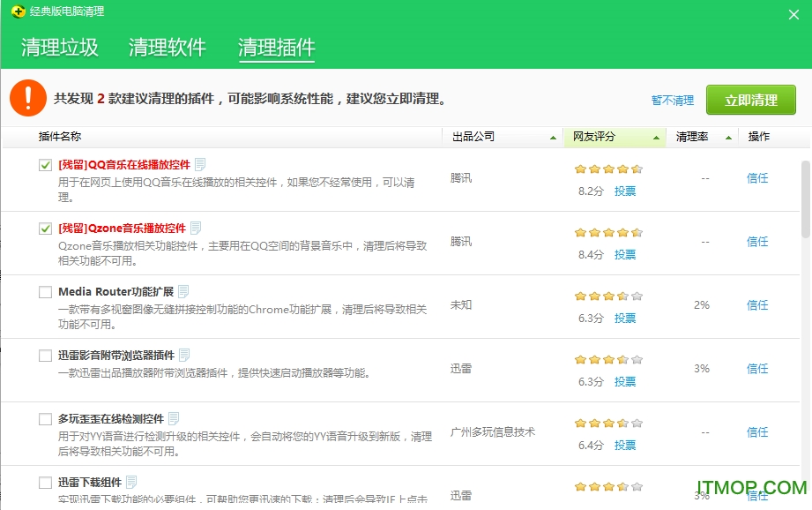812x510 pixels.
Task: Open the details icon next to 迅雷下载组件
Action: point(131,482)
